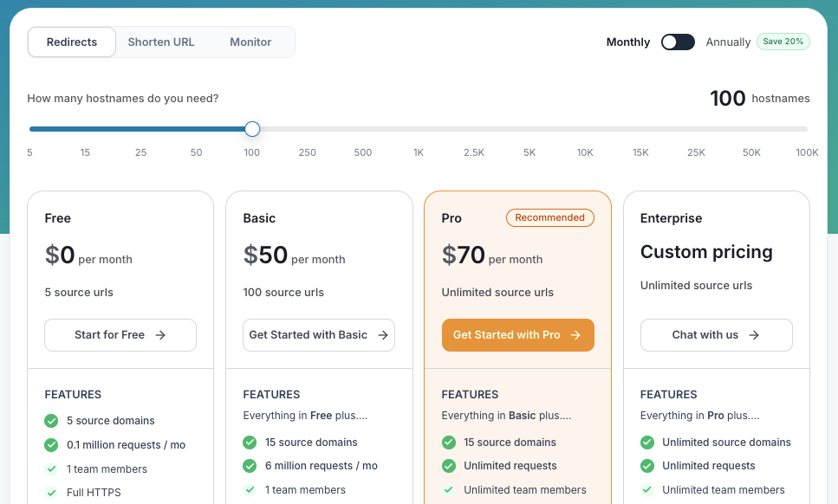Switch to the Shorten URL tab
This screenshot has width=838, height=504.
(160, 42)
